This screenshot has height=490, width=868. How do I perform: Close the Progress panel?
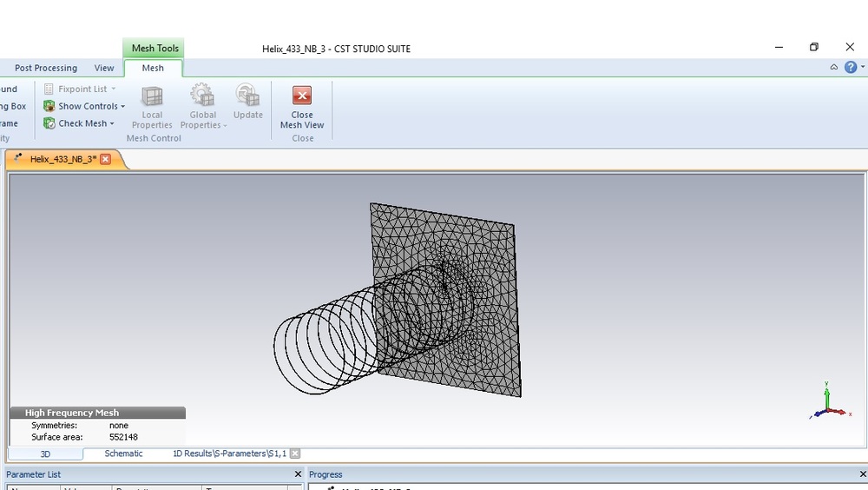[x=863, y=473]
